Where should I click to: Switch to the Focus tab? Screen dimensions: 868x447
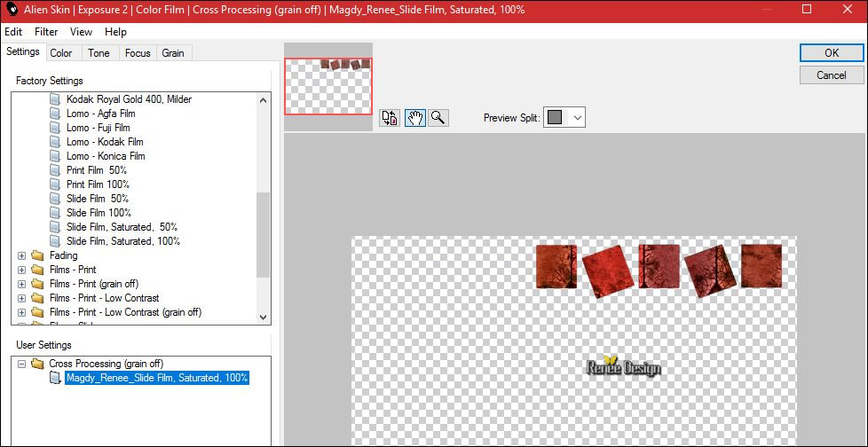pyautogui.click(x=138, y=53)
